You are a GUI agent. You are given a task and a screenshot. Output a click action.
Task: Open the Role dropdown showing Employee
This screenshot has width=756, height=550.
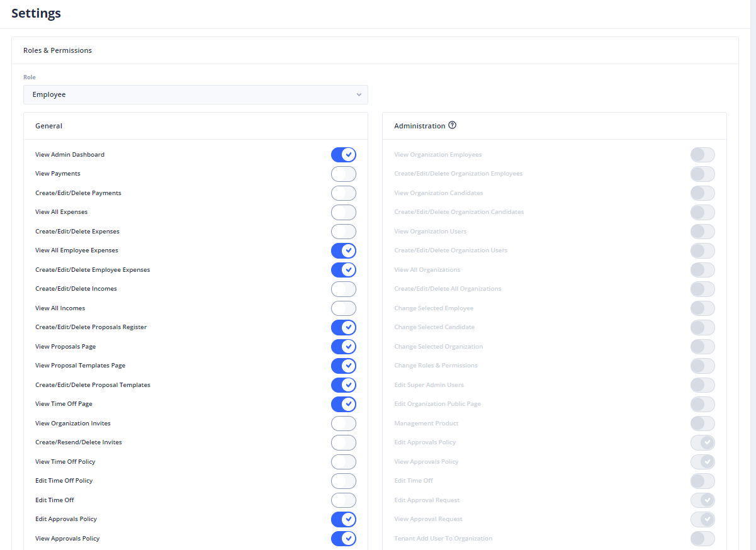click(x=195, y=94)
